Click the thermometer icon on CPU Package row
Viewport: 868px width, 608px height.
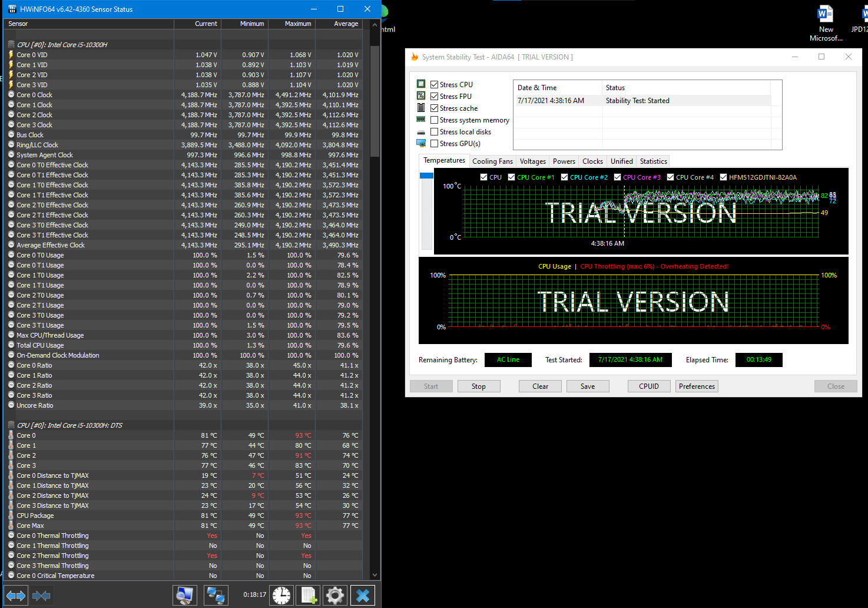(11, 516)
